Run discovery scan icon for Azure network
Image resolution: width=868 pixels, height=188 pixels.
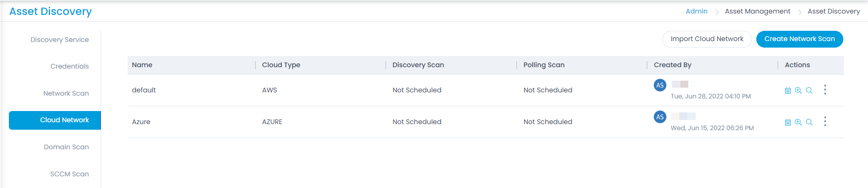pos(798,122)
